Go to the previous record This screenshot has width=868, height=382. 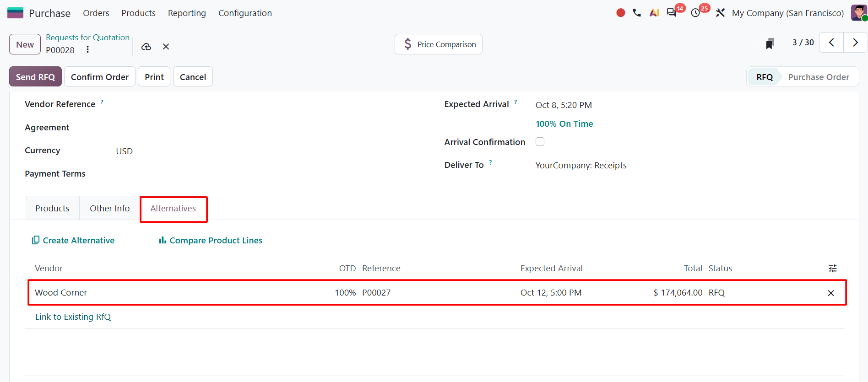click(x=831, y=43)
